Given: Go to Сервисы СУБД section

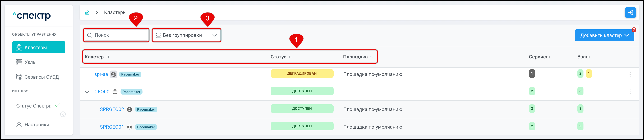Looking at the screenshot, I should [x=42, y=77].
